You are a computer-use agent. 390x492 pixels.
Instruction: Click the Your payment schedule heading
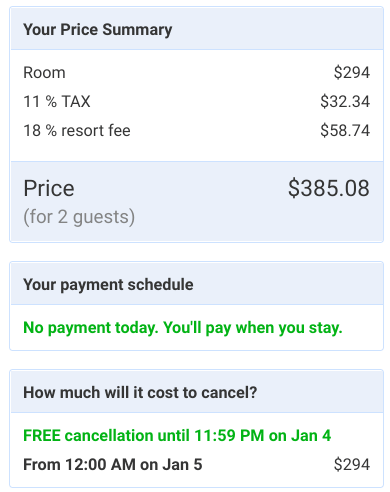108,285
